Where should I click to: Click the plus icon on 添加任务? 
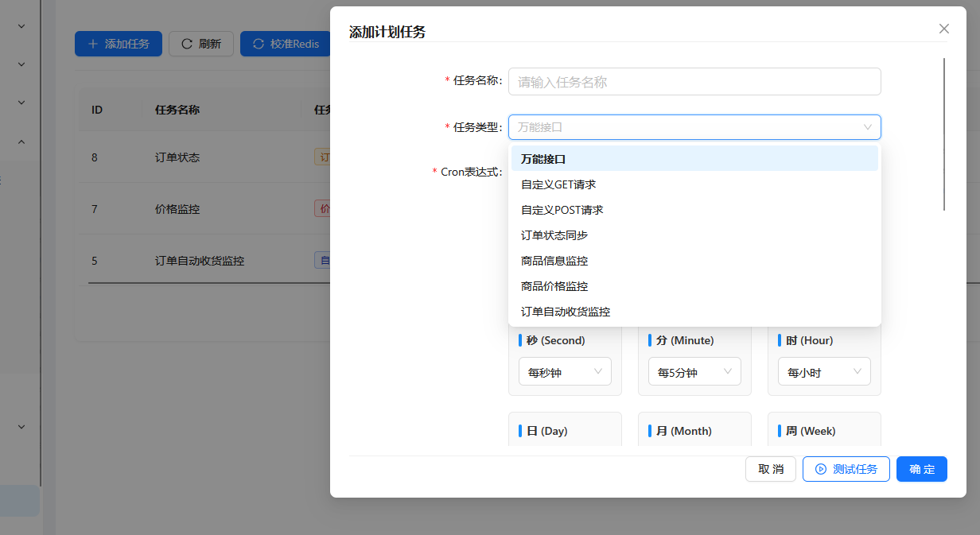[x=93, y=44]
